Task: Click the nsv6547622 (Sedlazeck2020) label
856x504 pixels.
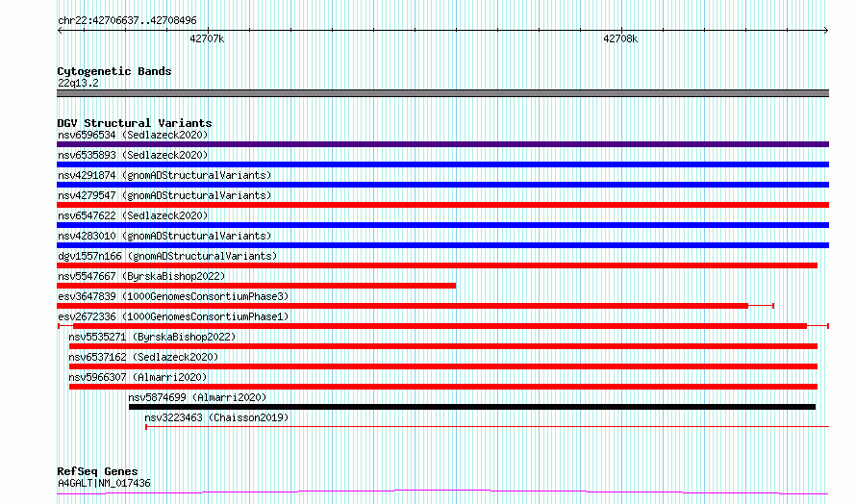Action: click(133, 215)
